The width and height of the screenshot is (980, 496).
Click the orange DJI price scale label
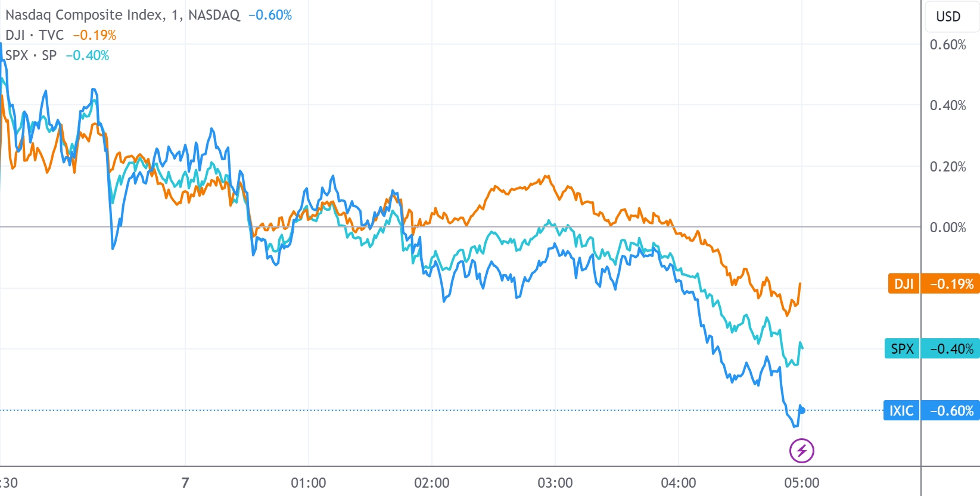click(903, 284)
